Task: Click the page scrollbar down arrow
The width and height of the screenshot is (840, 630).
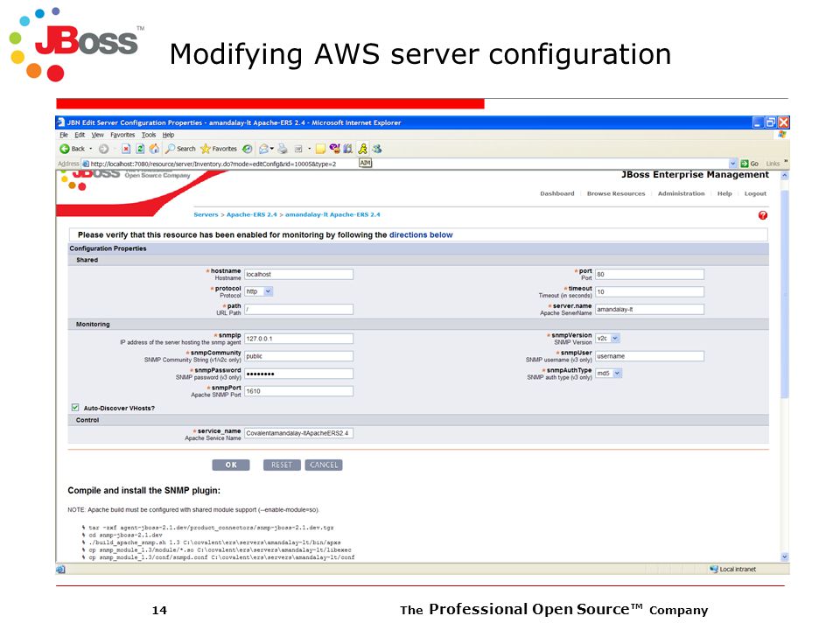Action: click(785, 557)
